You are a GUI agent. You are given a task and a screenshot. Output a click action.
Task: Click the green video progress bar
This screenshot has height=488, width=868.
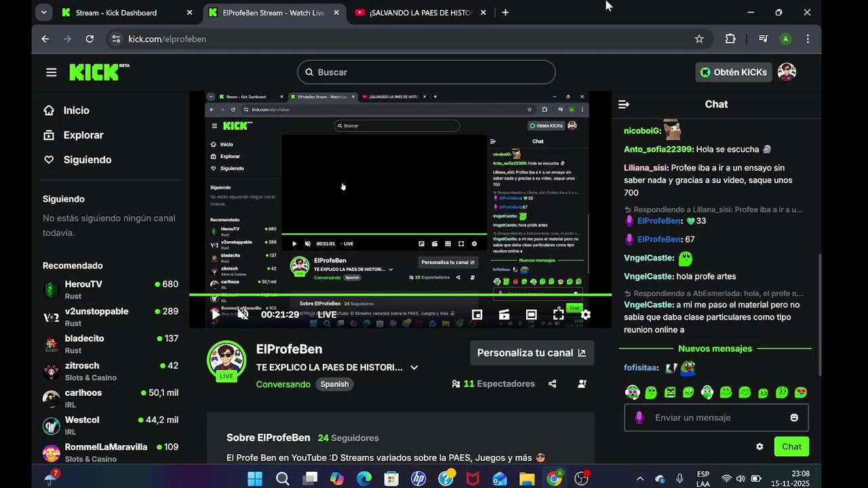pyautogui.click(x=400, y=295)
